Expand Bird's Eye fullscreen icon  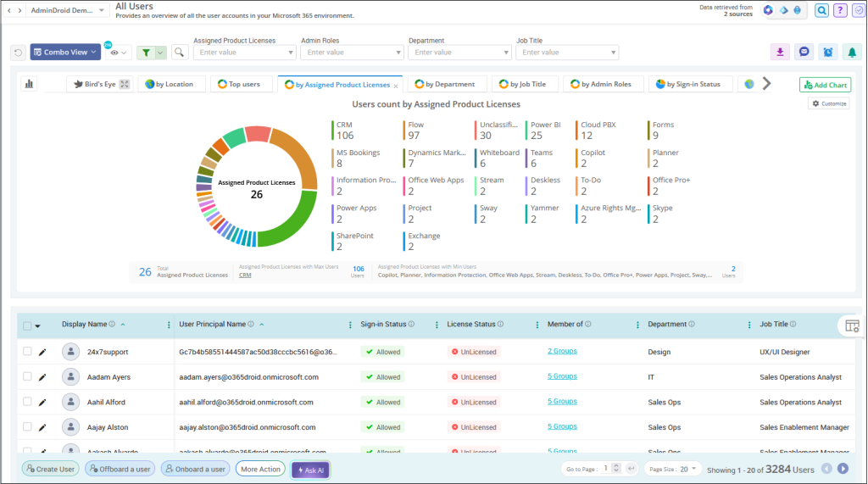[125, 84]
